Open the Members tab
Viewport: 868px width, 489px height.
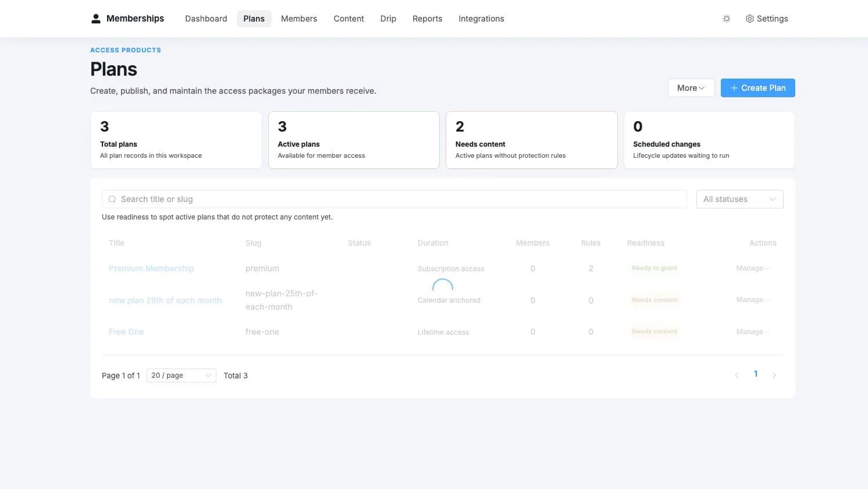(x=299, y=19)
